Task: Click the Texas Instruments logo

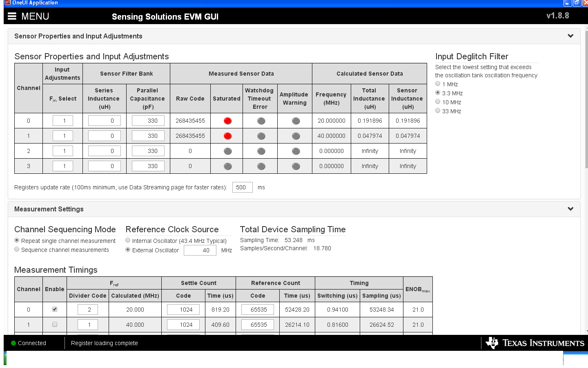Action: (535, 343)
